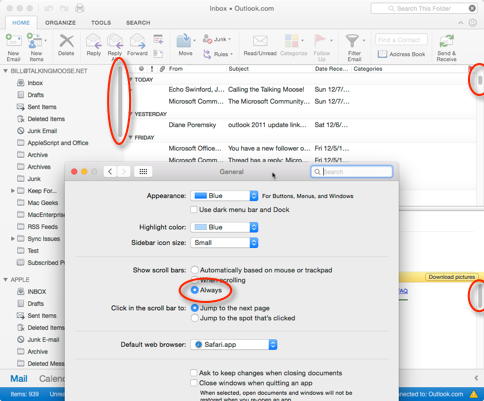Click the Download pictures button
Image resolution: width=484 pixels, height=401 pixels.
452,277
